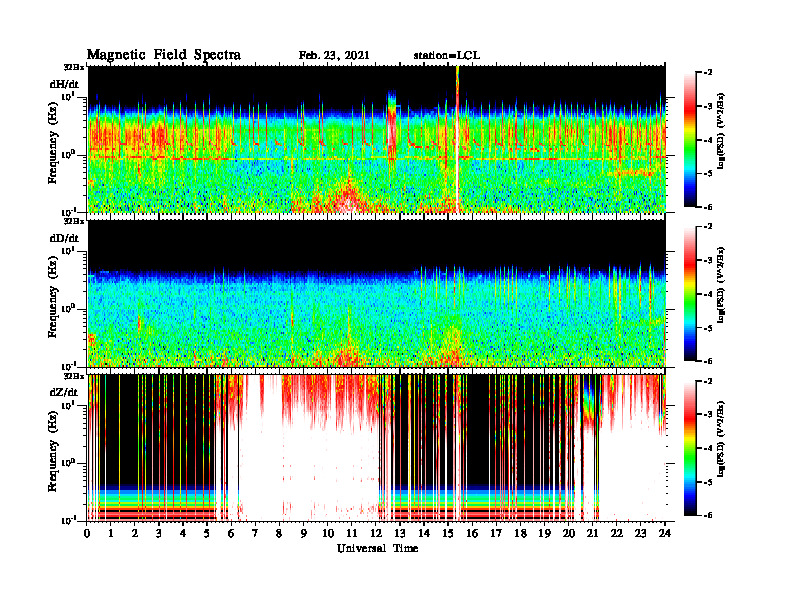
Task: Click hour "16" on the Universal Time axis
Action: [x=472, y=534]
